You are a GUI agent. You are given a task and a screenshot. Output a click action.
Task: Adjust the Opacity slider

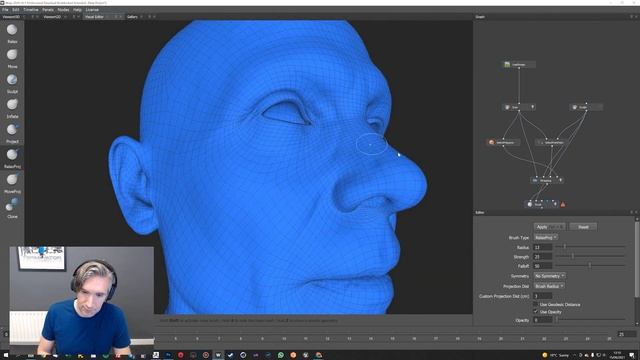coord(590,320)
